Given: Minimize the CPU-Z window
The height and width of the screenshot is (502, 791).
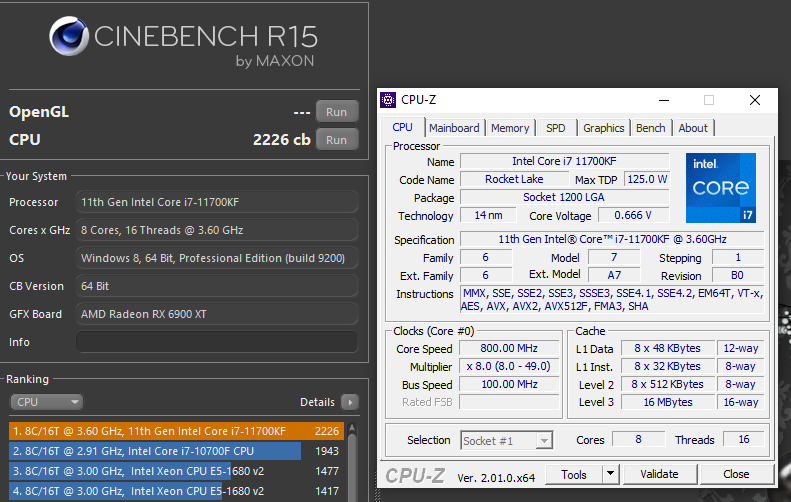Looking at the screenshot, I should (x=662, y=100).
